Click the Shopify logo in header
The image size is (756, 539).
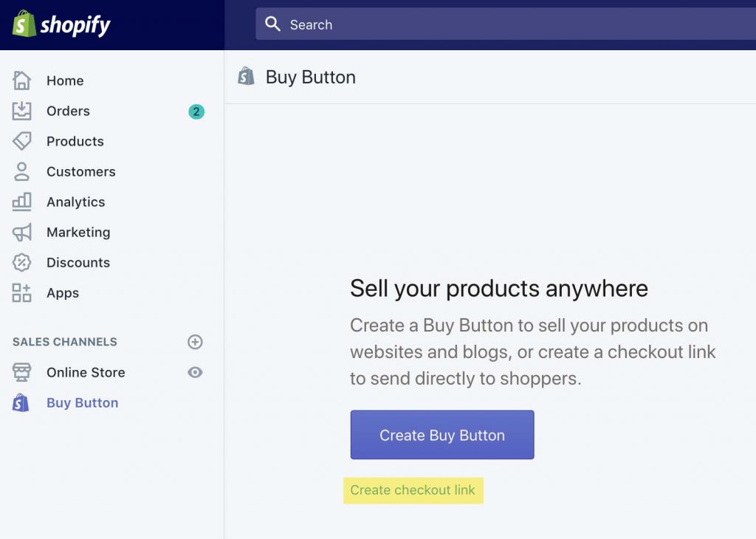click(61, 24)
